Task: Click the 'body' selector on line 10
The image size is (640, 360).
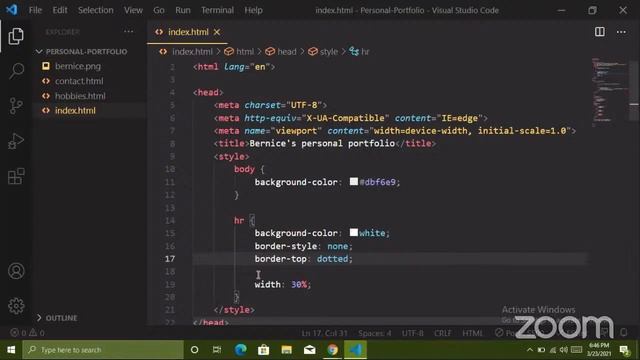Action: (x=244, y=169)
